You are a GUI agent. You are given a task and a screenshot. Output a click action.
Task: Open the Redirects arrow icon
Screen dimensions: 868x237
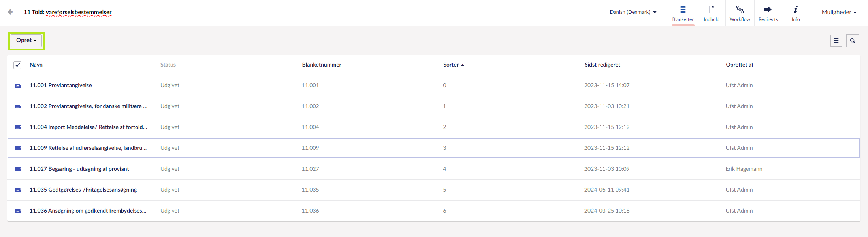point(768,13)
